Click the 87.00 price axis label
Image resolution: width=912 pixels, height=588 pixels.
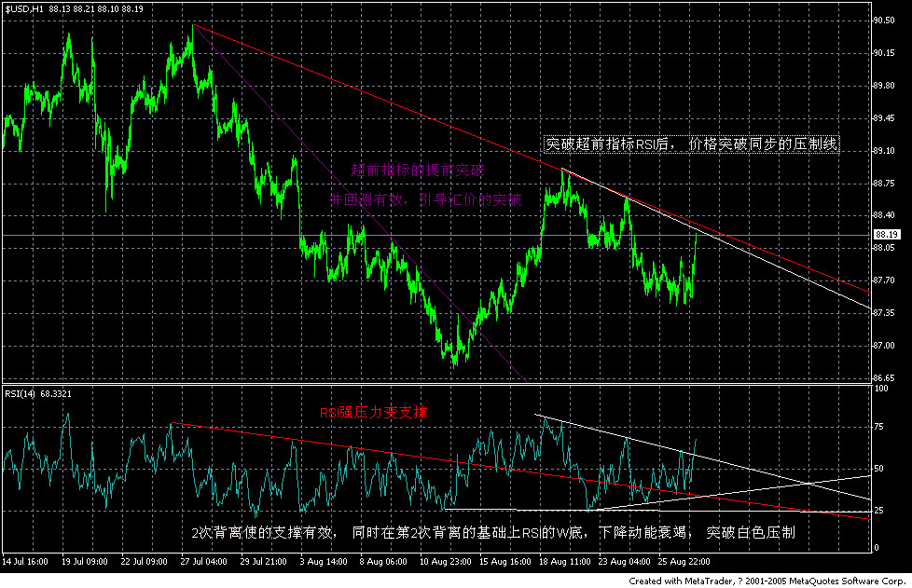tap(884, 346)
